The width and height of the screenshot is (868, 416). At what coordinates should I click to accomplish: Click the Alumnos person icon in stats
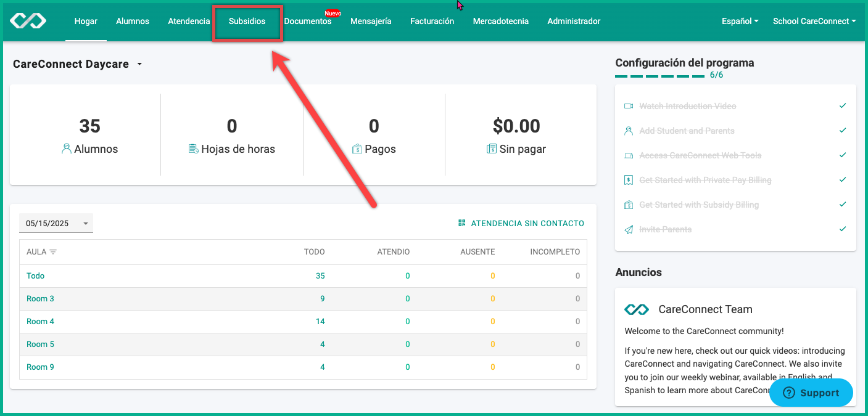[67, 149]
